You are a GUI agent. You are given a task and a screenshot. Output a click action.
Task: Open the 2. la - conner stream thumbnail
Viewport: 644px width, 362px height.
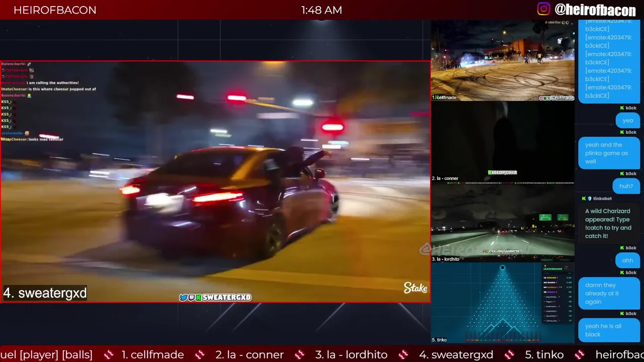coord(502,141)
